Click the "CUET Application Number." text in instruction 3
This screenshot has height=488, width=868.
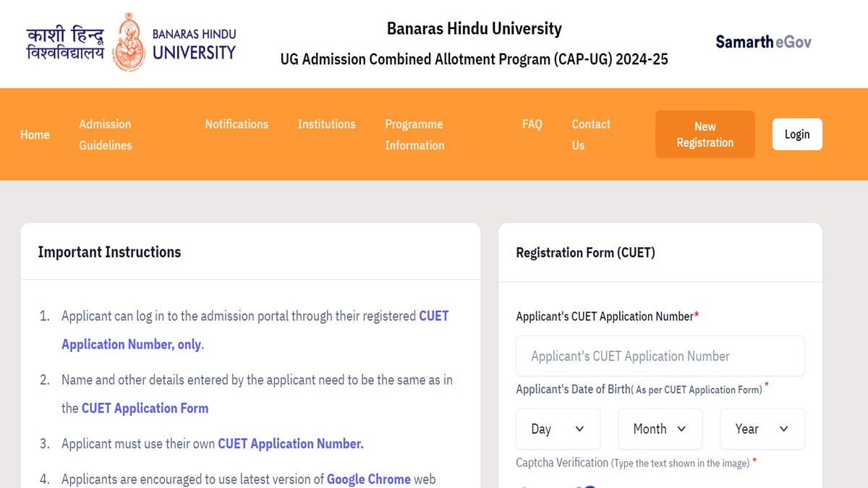tap(291, 444)
